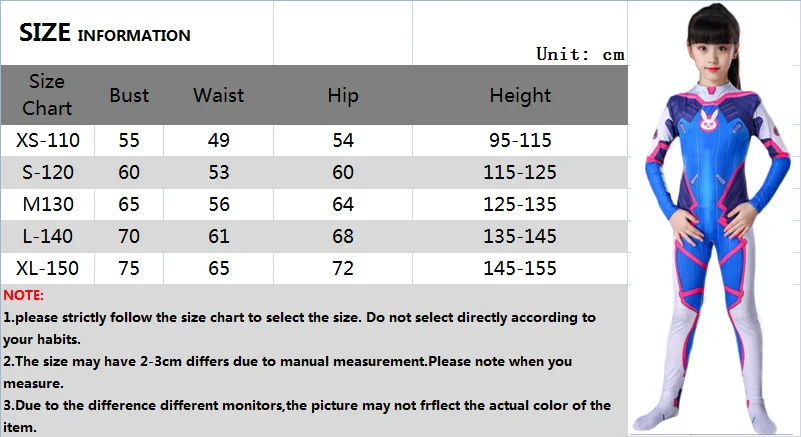This screenshot has height=437, width=801.
Task: Click the Bust column header
Action: 129,95
